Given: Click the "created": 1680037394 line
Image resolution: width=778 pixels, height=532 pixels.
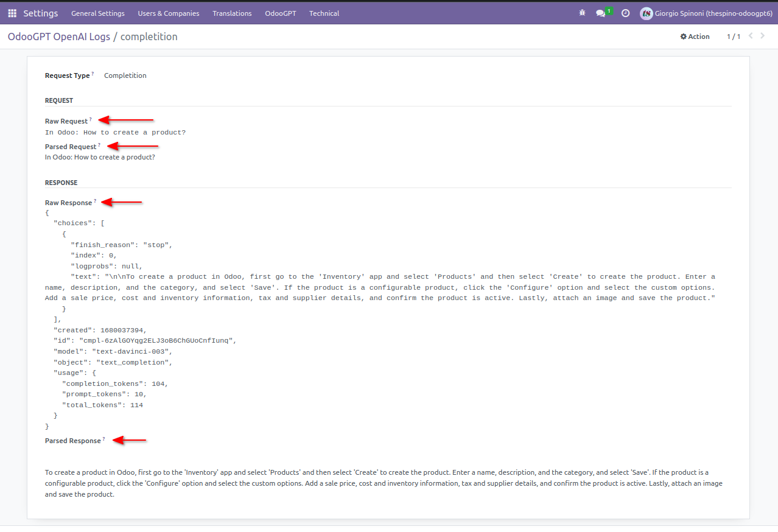Looking at the screenshot, I should click(100, 330).
